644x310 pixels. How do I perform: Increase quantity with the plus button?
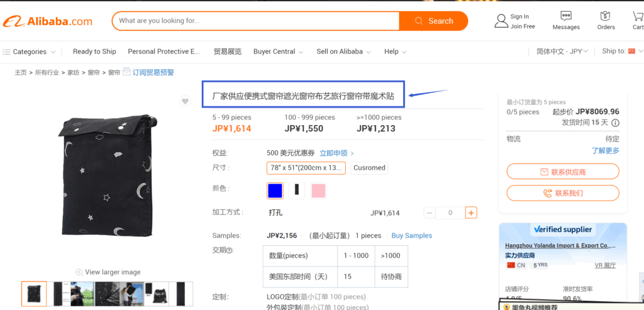coord(471,213)
